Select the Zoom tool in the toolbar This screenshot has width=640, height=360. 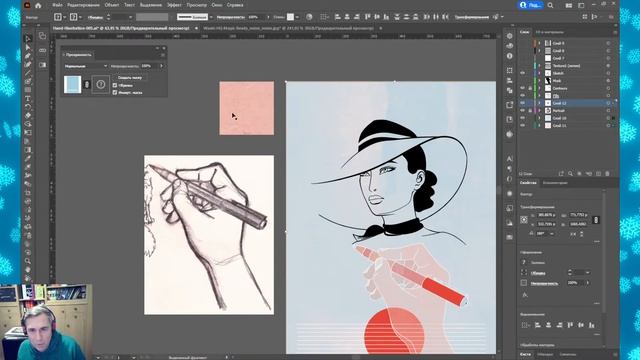(x=28, y=261)
